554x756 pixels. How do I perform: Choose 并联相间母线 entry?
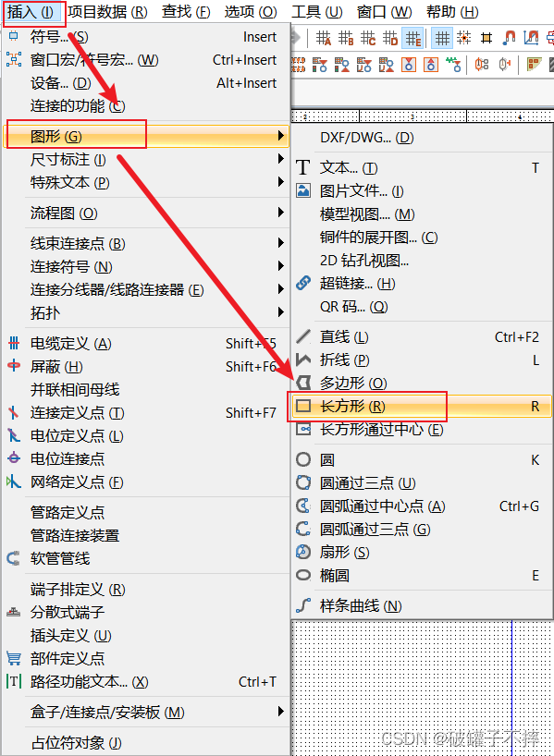pyautogui.click(x=146, y=390)
